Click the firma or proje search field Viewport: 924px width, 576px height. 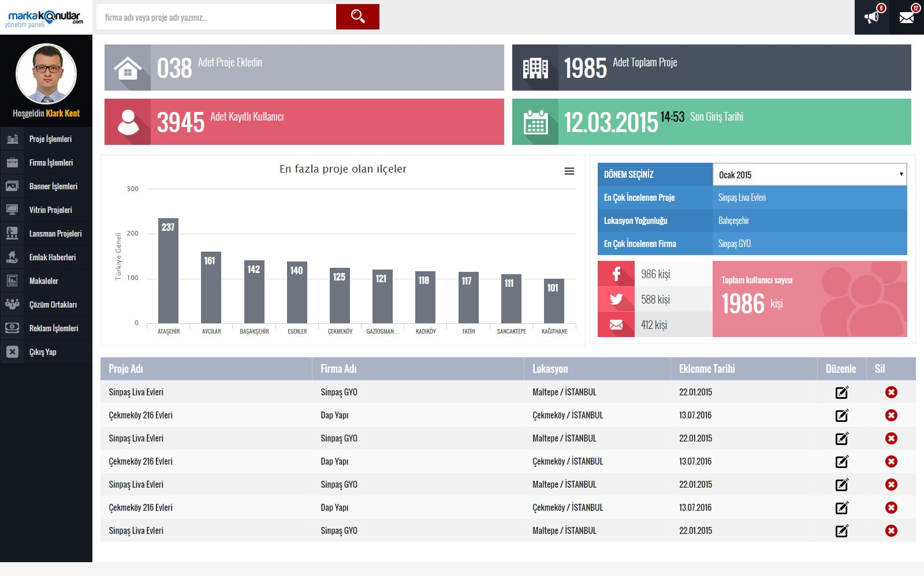click(216, 17)
